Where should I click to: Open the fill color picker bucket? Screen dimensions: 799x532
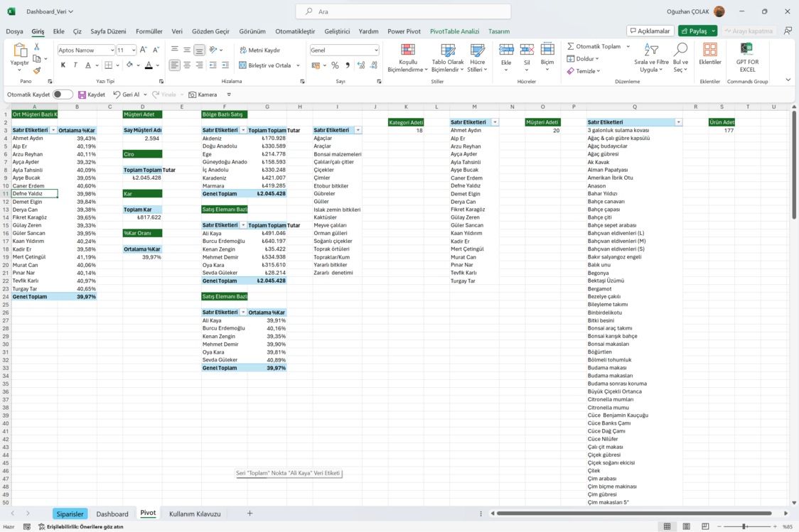(x=129, y=65)
